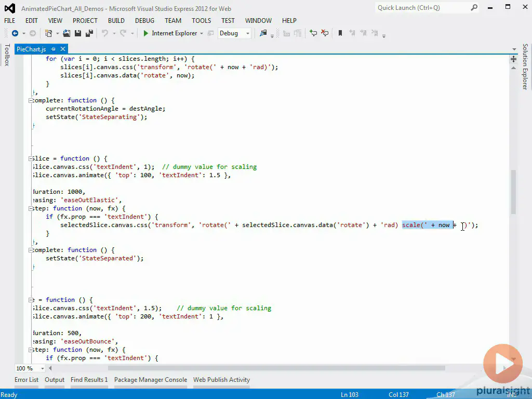Screen dimensions: 532x399
Task: Switch to the Error List tab
Action: 26,380
